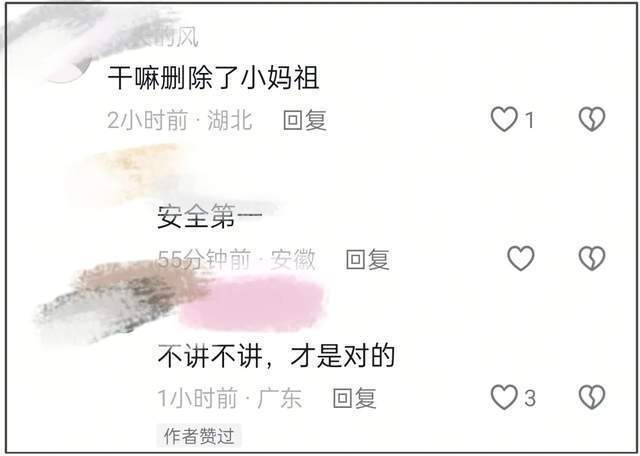Click the timestamp 1小时前 · 广东
The height and width of the screenshot is (456, 640).
point(230,398)
